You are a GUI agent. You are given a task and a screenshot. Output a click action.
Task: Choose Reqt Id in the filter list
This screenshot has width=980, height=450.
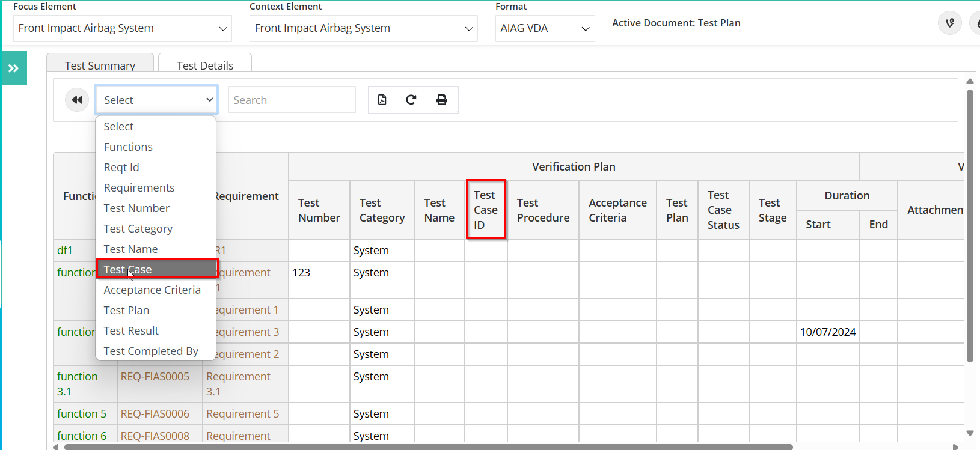pos(156,168)
